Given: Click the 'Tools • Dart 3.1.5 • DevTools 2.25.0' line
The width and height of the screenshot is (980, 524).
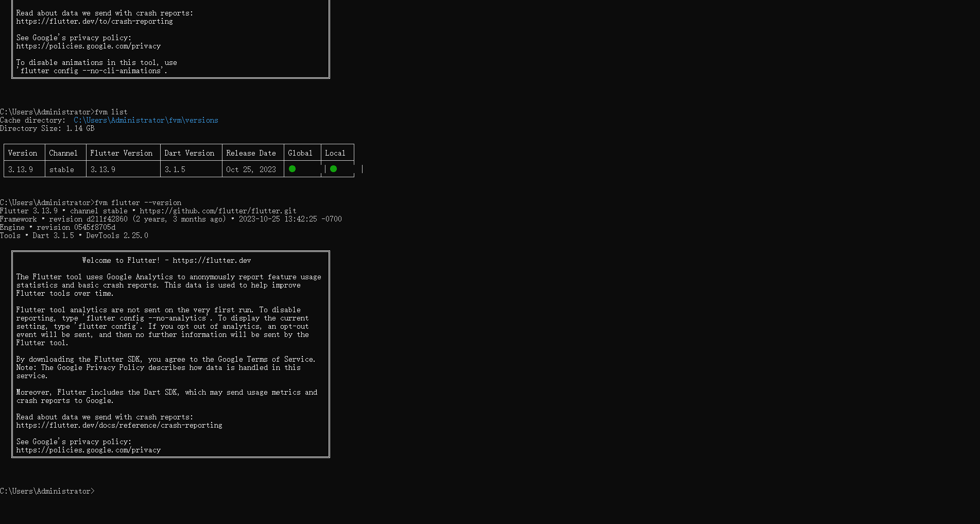Looking at the screenshot, I should (x=74, y=235).
